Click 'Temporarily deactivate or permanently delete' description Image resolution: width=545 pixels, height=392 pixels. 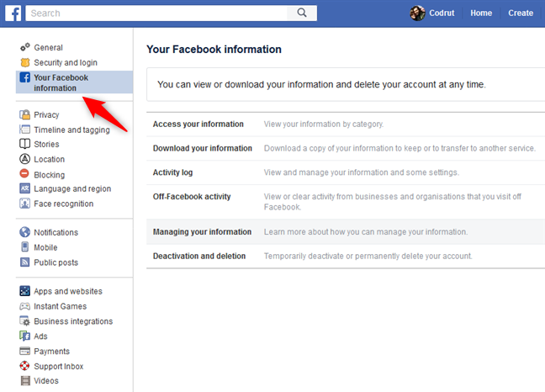368,256
